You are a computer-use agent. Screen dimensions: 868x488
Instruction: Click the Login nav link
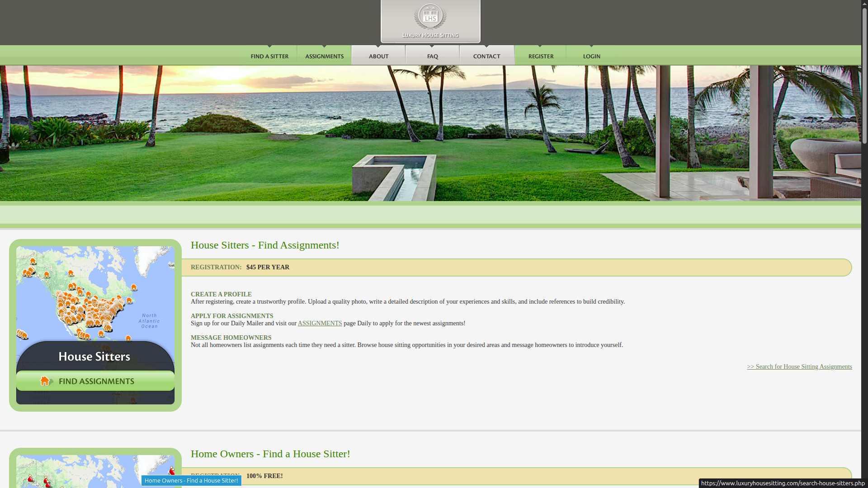(591, 56)
